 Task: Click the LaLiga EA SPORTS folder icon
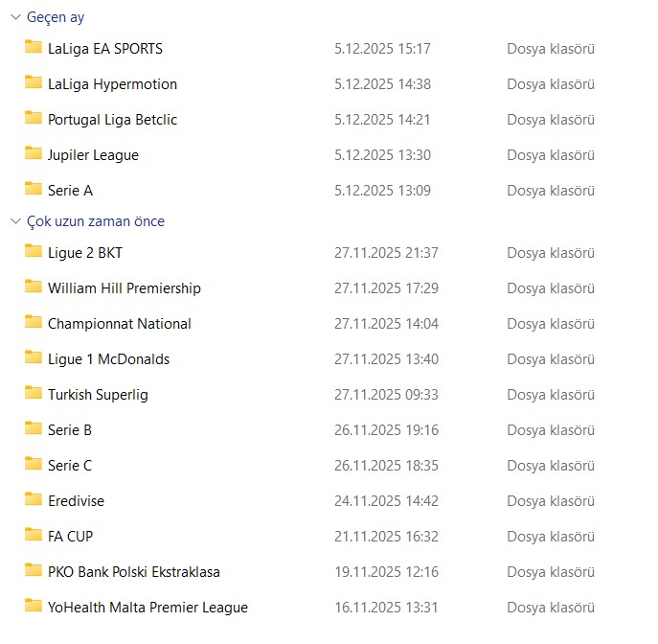pos(34,48)
